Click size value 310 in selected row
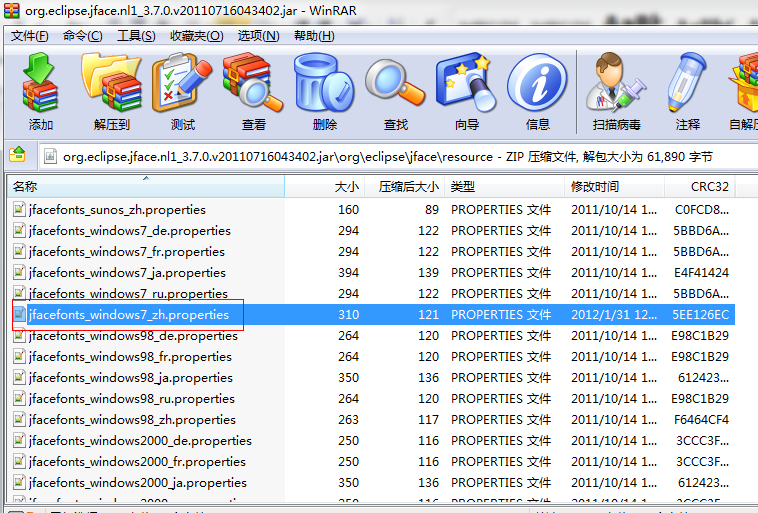Viewport: 758px width, 513px height. [349, 314]
